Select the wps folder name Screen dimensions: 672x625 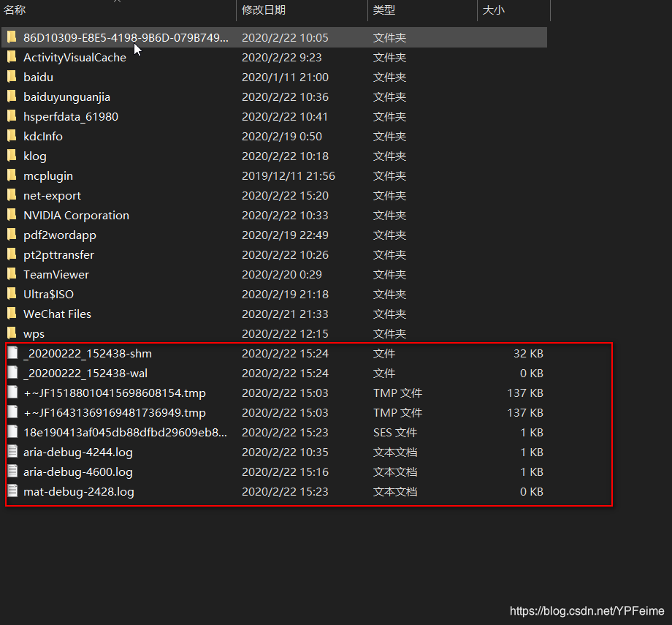[x=34, y=334]
